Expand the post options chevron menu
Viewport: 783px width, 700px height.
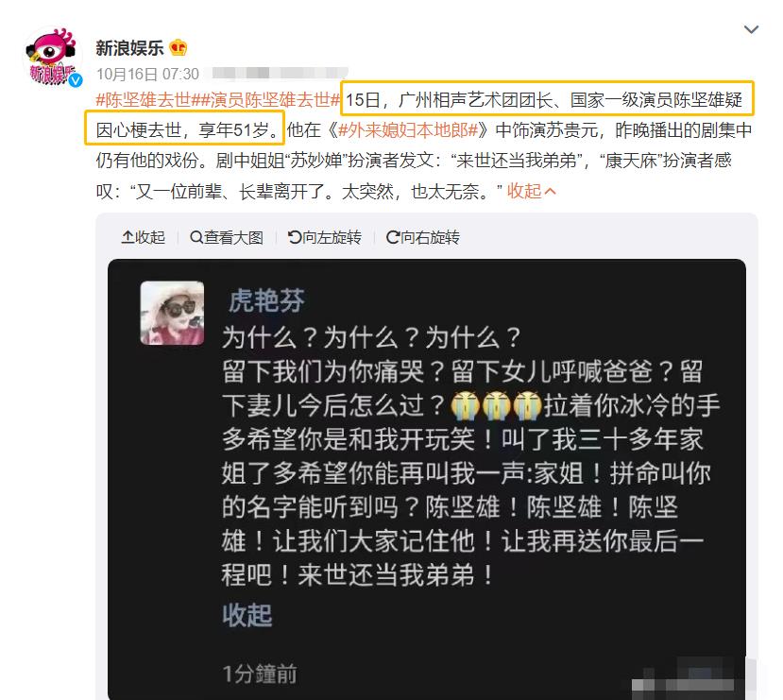point(751,29)
